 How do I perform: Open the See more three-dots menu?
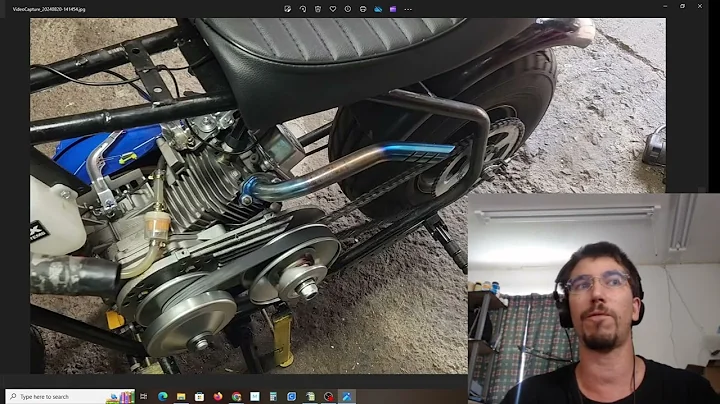point(408,9)
